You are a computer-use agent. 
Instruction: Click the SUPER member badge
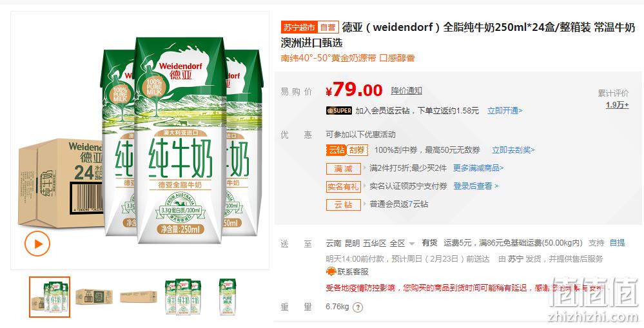(339, 110)
